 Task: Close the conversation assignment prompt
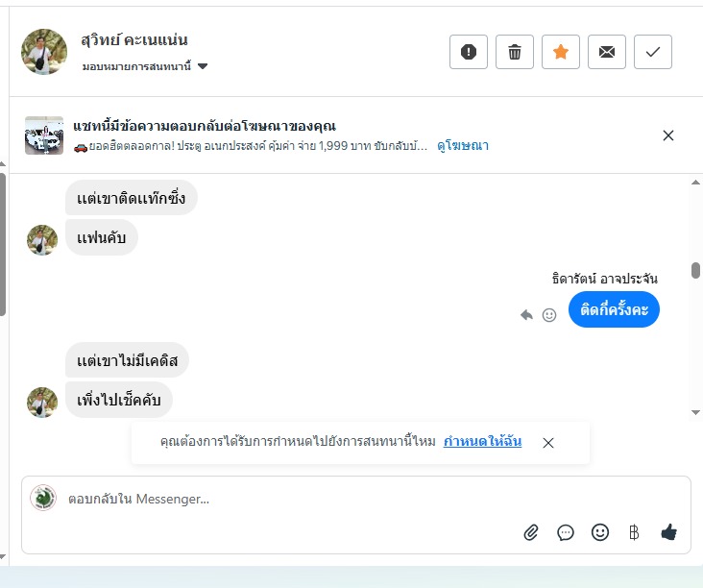[x=548, y=443]
